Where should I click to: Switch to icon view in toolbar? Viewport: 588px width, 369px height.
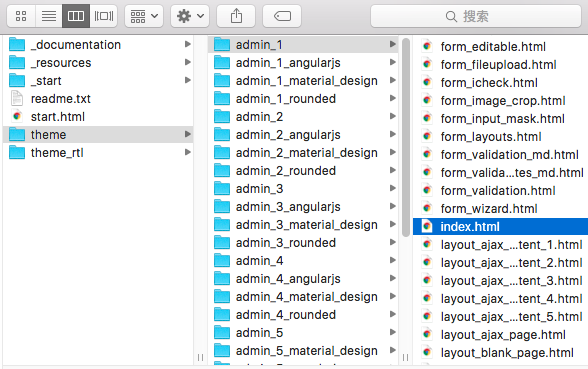21,16
